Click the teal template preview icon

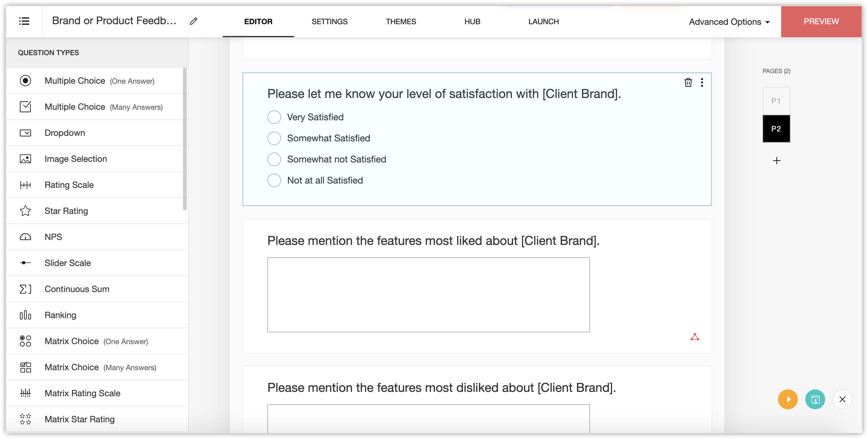(815, 399)
